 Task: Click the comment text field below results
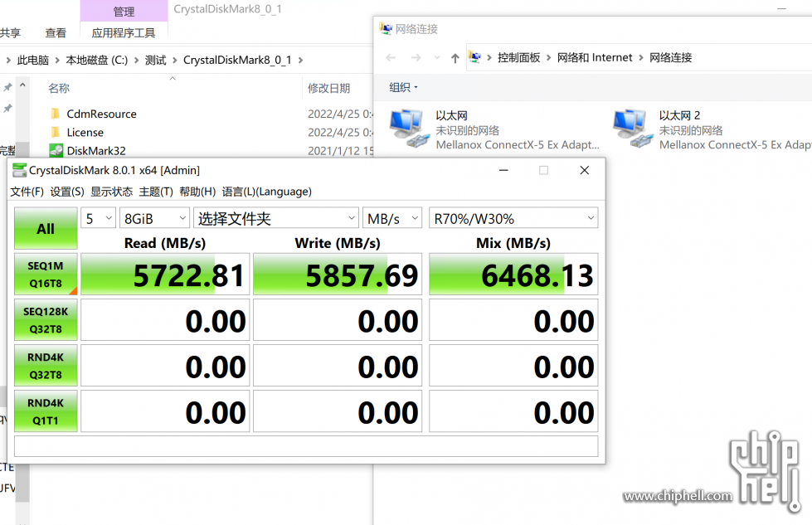point(306,446)
